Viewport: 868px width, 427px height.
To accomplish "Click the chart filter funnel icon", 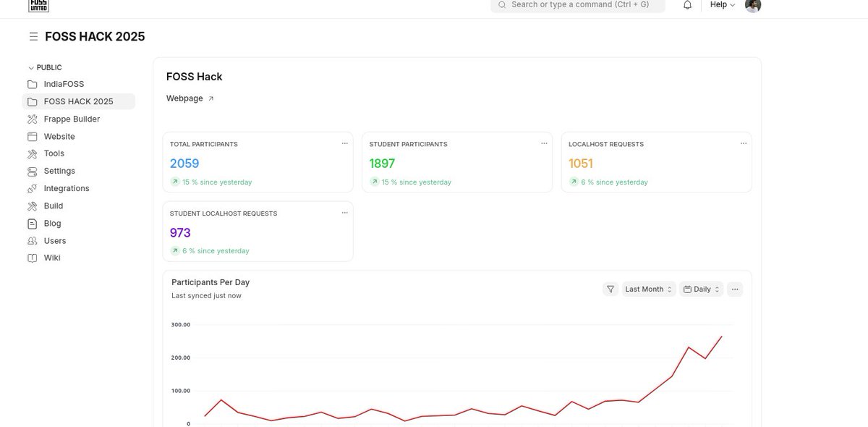I will (x=610, y=289).
